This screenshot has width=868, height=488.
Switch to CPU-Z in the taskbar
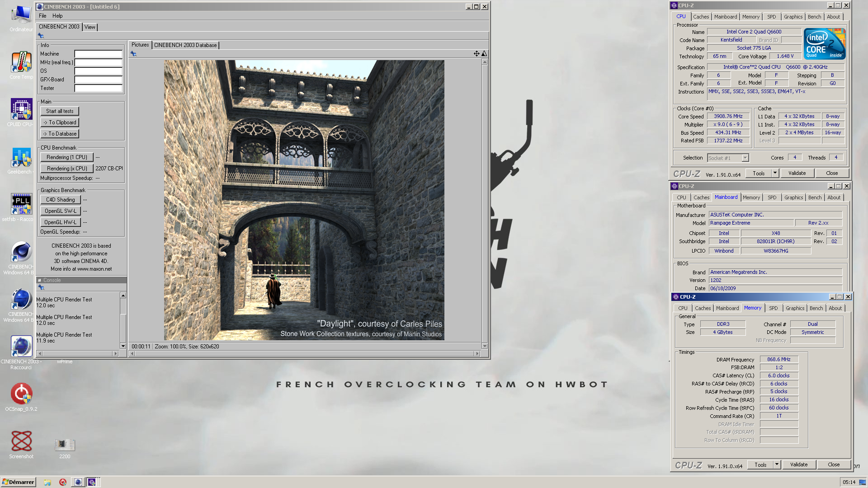(92, 482)
